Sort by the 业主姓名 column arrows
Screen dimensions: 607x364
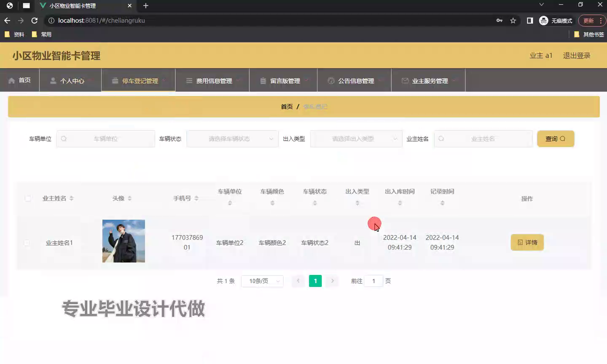(72, 198)
